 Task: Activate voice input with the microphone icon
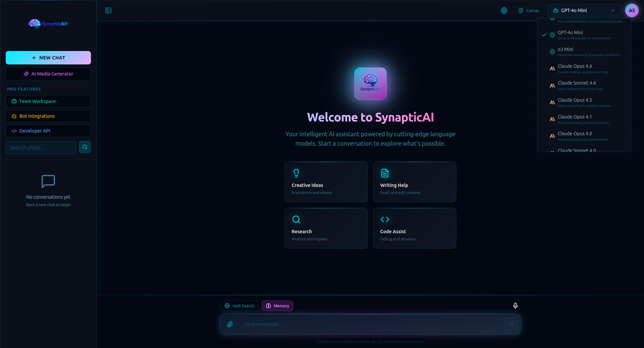click(515, 306)
